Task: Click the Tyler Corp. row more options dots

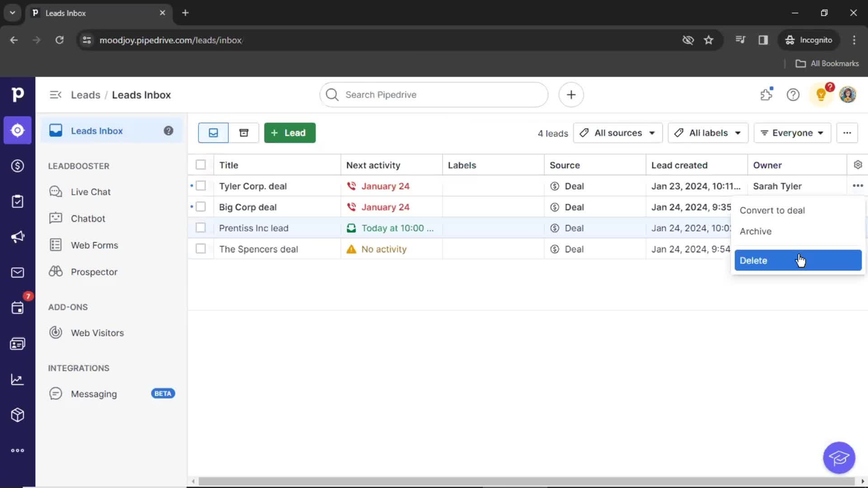Action: pyautogui.click(x=858, y=186)
